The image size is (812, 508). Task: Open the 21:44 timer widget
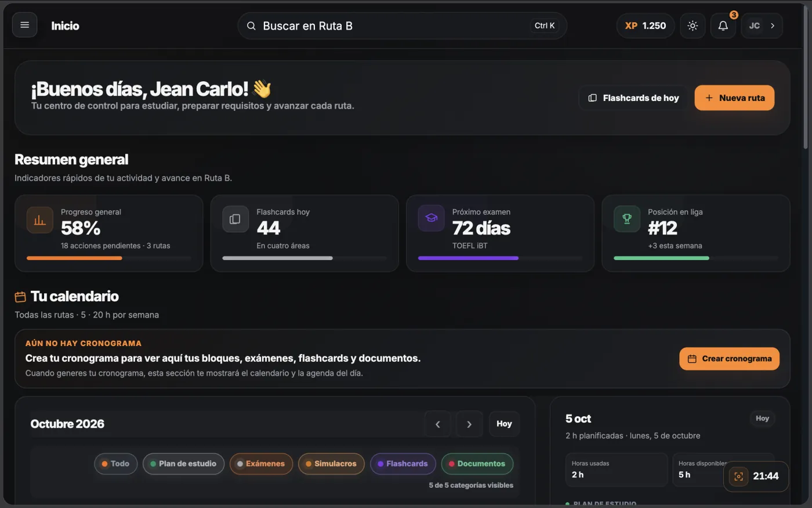point(756,476)
